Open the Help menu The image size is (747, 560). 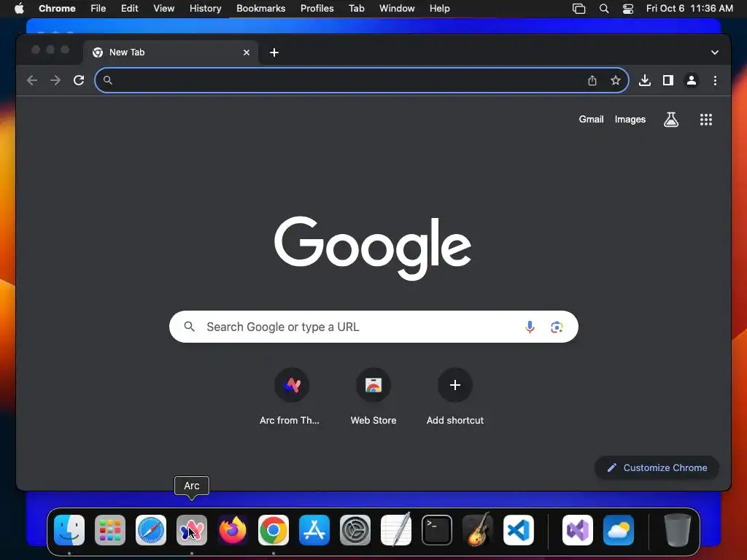pyautogui.click(x=439, y=9)
